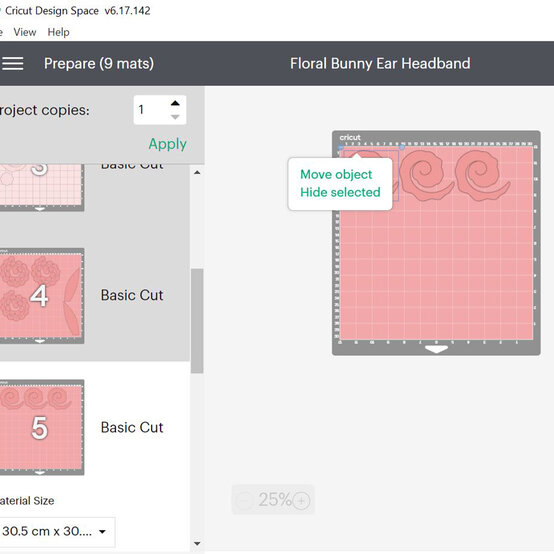
Task: Decrease project copies with down arrow
Action: [175, 117]
